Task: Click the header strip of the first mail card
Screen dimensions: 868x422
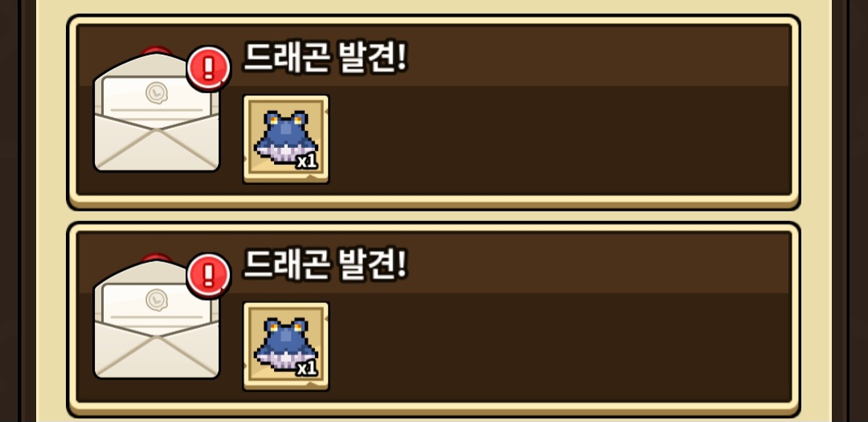Action: click(433, 55)
